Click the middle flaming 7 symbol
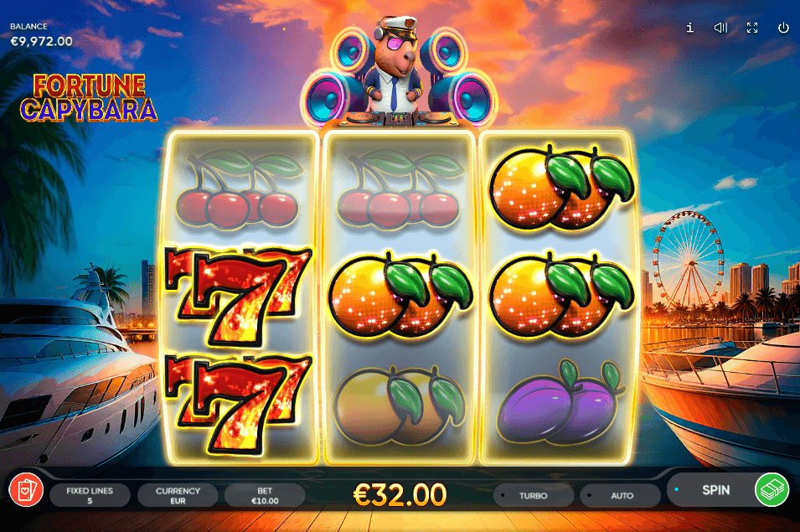The width and height of the screenshot is (800, 532). coord(239,296)
